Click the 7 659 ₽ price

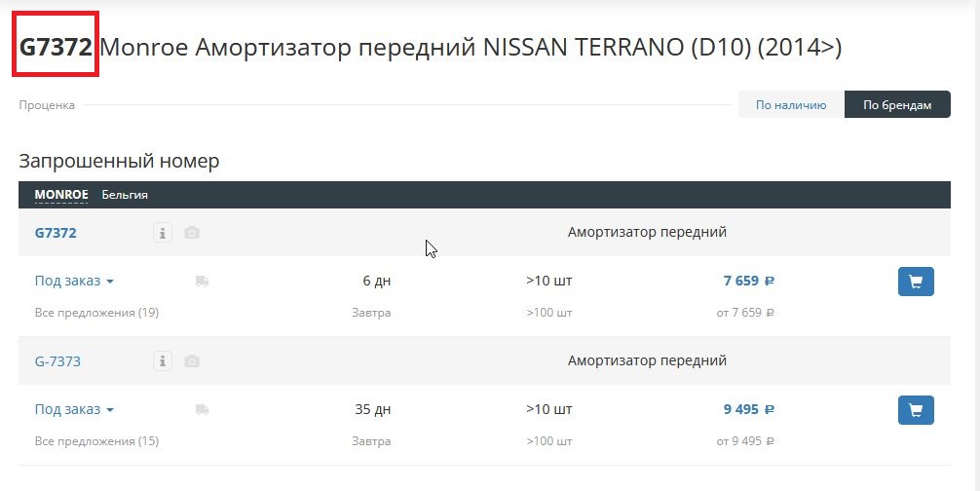pyautogui.click(x=749, y=282)
